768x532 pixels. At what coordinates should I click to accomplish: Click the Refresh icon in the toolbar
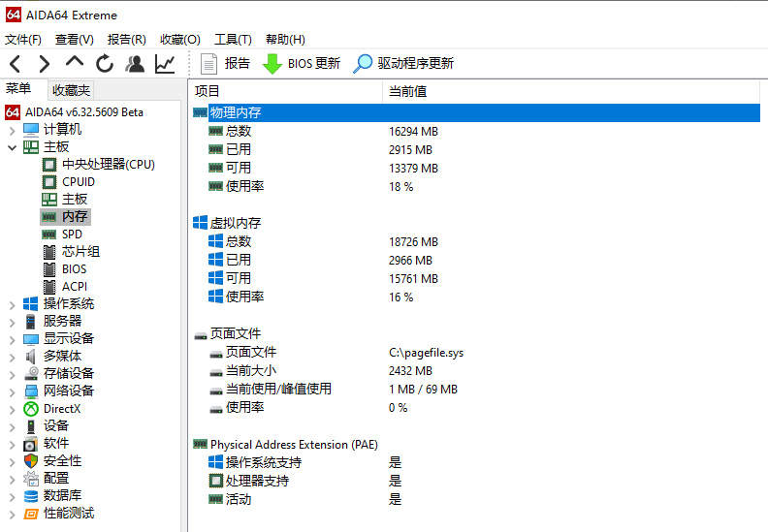[105, 64]
